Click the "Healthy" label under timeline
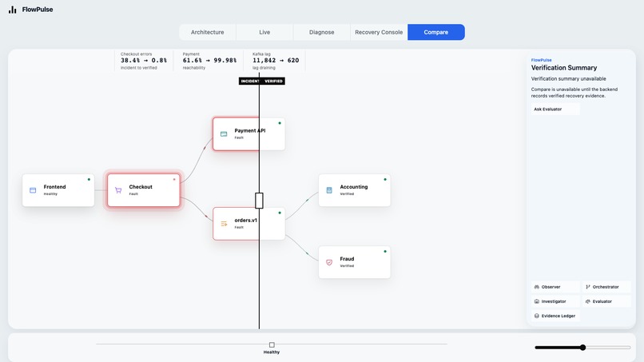The height and width of the screenshot is (362, 644). [272, 352]
